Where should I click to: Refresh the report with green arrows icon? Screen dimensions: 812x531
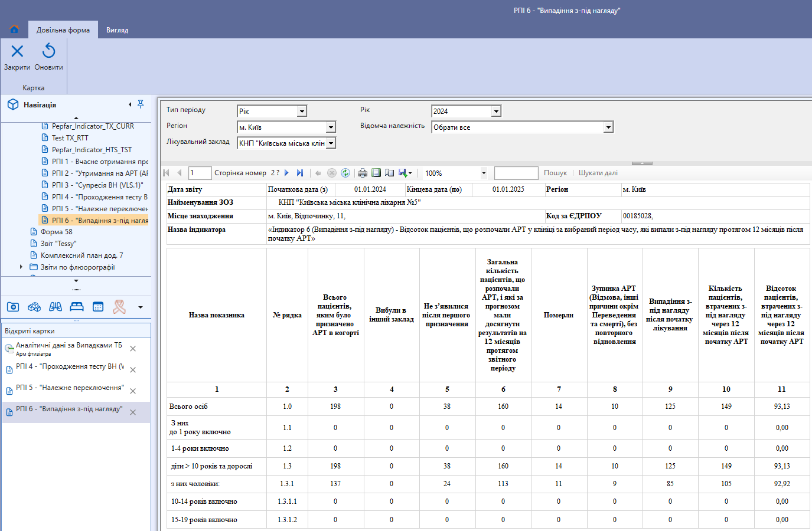coord(345,173)
